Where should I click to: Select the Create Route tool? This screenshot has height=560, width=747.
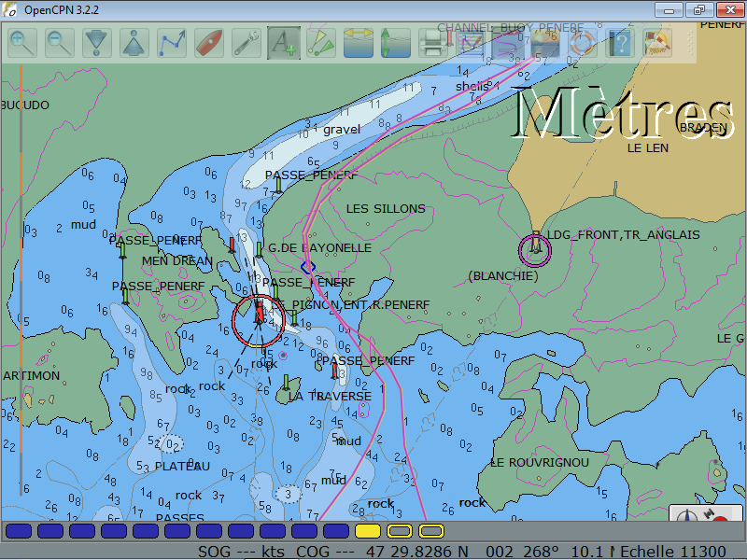tap(172, 43)
